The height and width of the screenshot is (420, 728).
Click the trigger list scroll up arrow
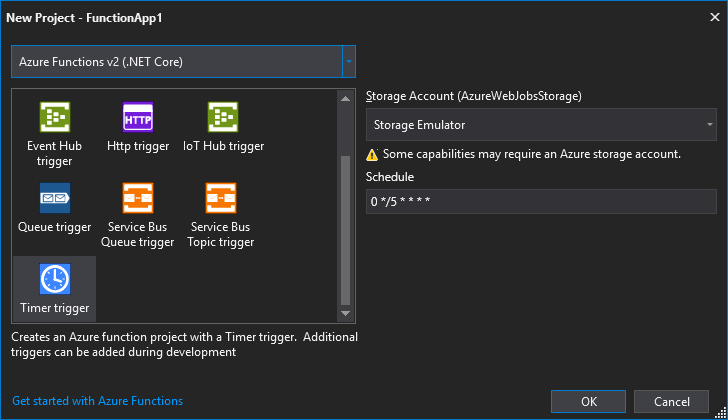tap(345, 98)
